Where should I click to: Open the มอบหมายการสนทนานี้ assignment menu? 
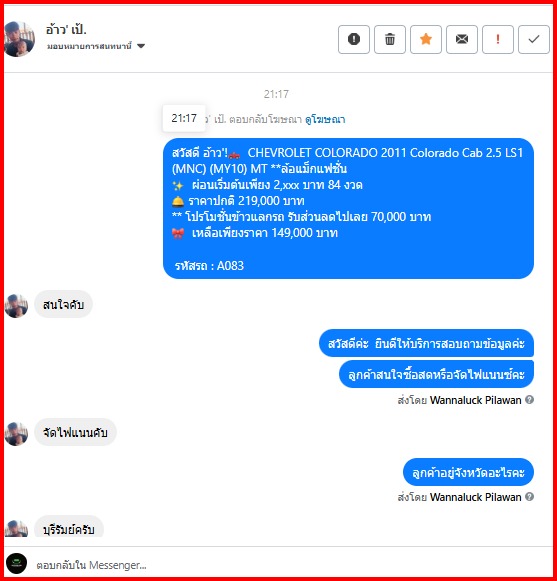89,46
